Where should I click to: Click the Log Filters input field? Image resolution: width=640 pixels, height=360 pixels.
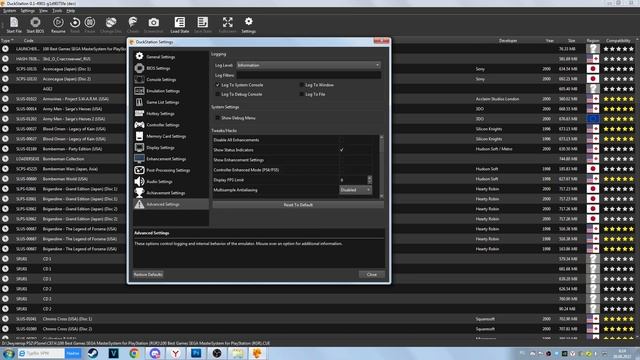point(309,76)
